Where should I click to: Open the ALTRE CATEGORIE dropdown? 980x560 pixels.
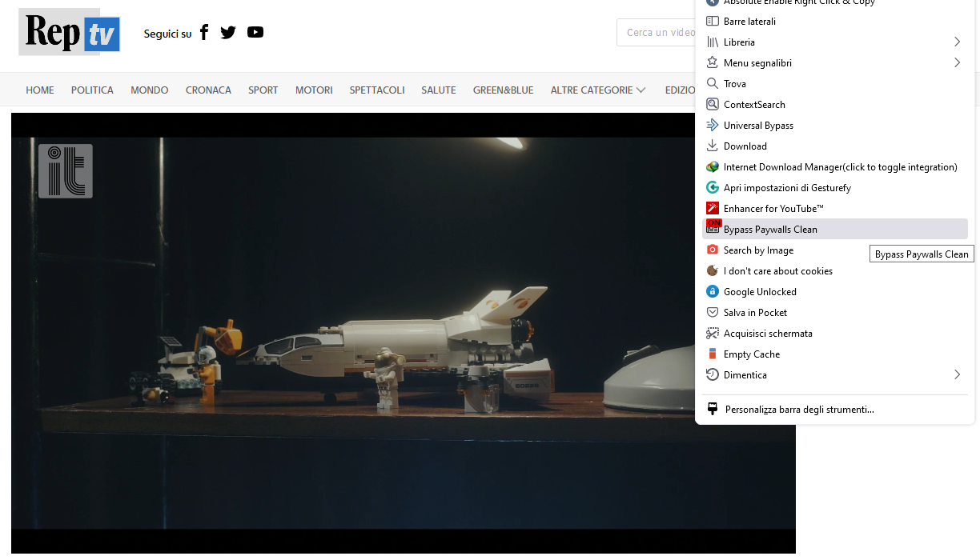click(598, 90)
